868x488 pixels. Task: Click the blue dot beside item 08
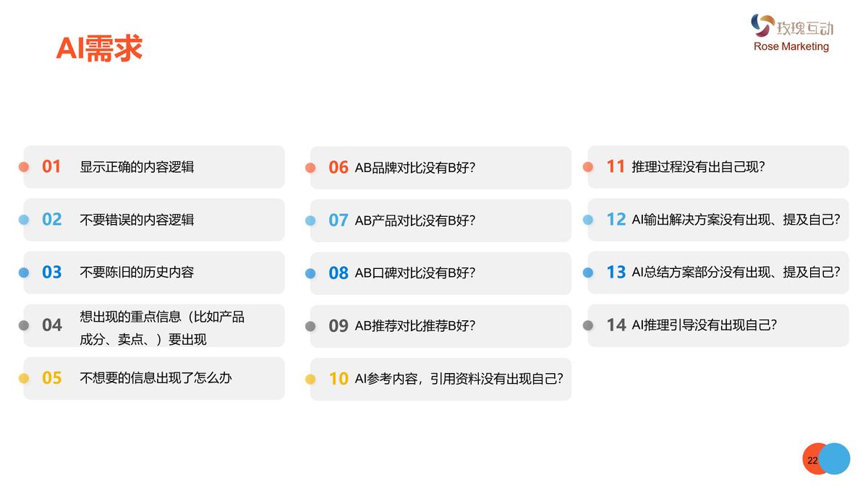tap(310, 273)
